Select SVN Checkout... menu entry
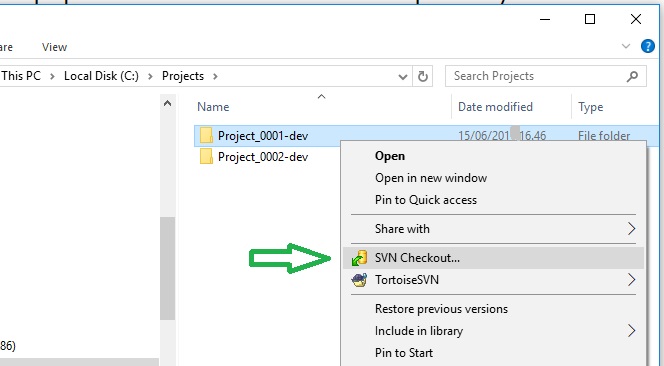 pyautogui.click(x=493, y=258)
